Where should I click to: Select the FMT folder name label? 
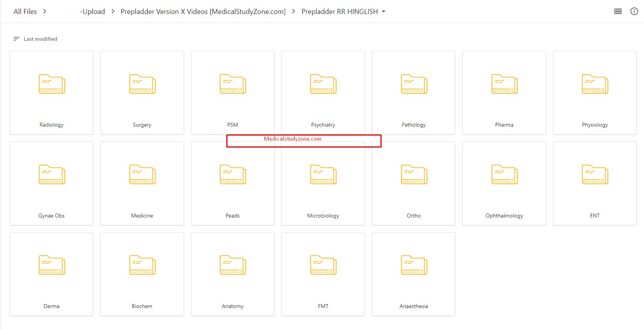pos(323,306)
